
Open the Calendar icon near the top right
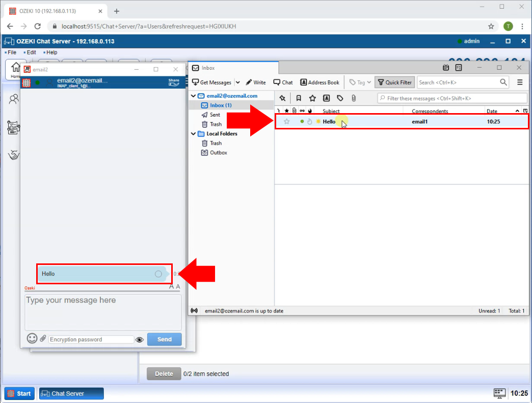[x=445, y=67]
